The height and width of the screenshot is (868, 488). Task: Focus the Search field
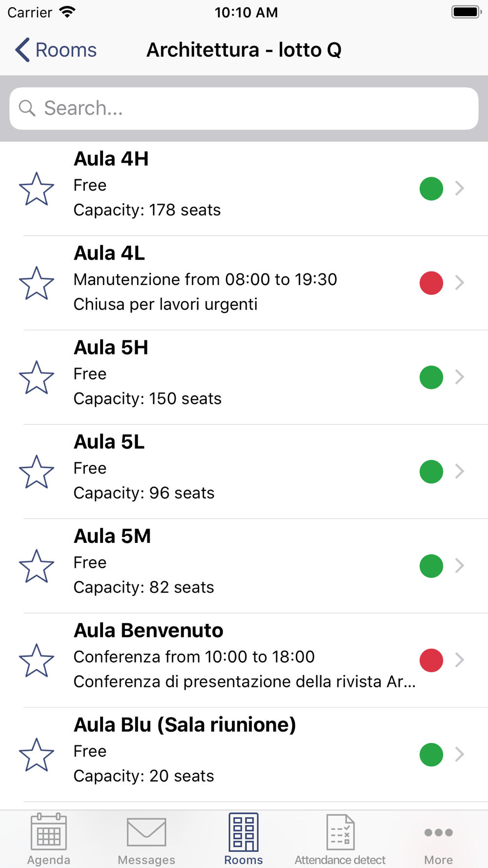click(x=244, y=108)
